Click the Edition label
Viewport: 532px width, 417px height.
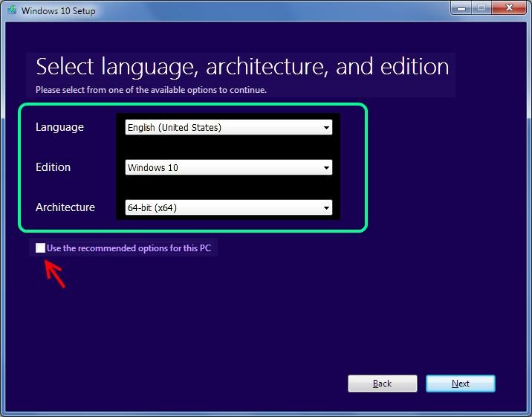[x=53, y=167]
